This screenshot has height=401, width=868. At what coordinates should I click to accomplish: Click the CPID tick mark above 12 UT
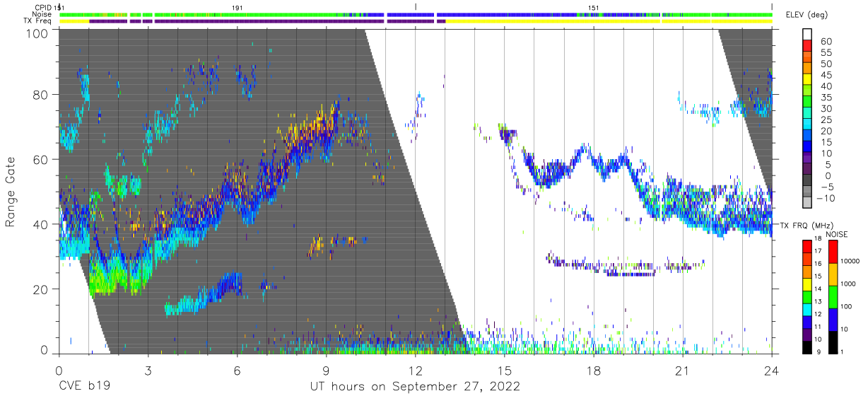coord(416,6)
